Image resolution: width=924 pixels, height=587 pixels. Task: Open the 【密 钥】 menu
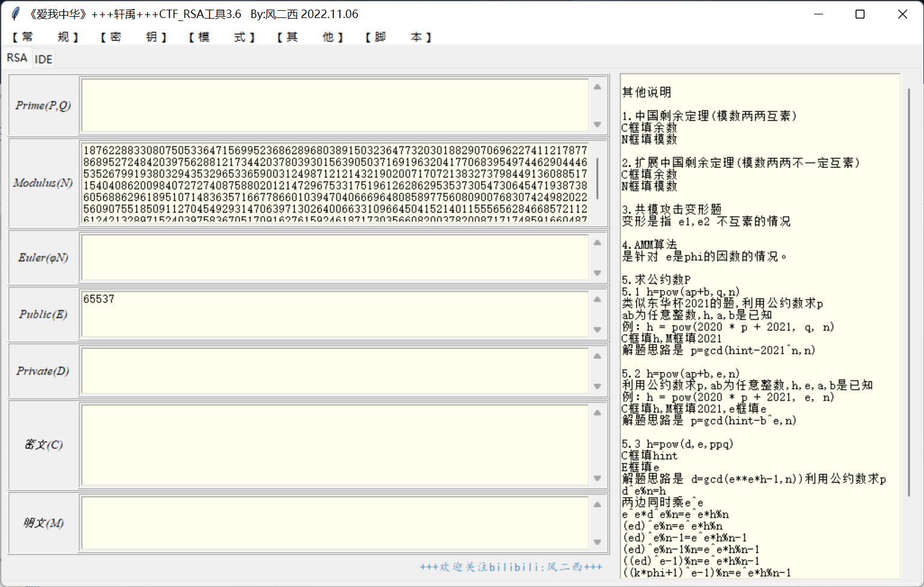pos(133,37)
